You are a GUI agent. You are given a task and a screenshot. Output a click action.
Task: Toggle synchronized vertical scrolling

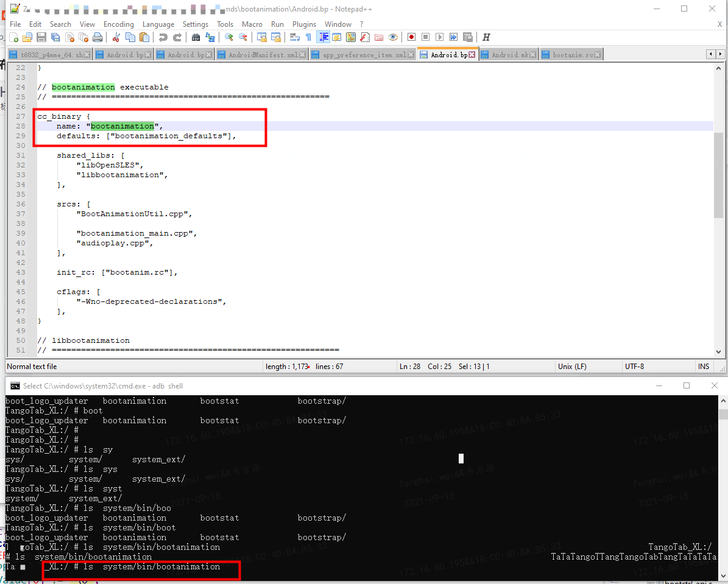coord(263,37)
